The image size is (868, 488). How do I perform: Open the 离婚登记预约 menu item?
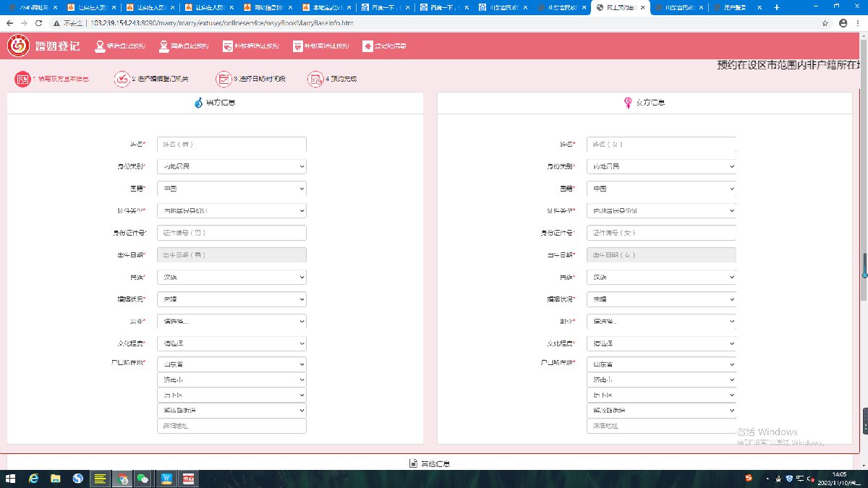(182, 46)
